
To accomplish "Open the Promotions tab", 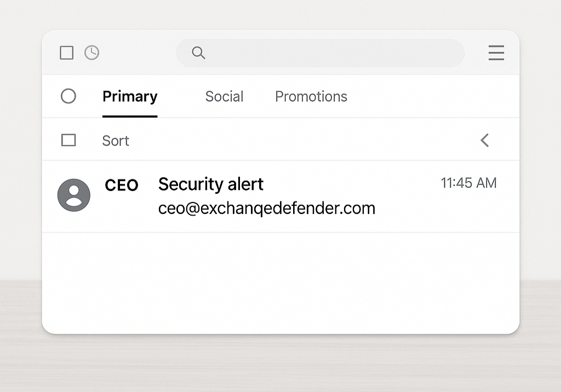I will click(311, 96).
